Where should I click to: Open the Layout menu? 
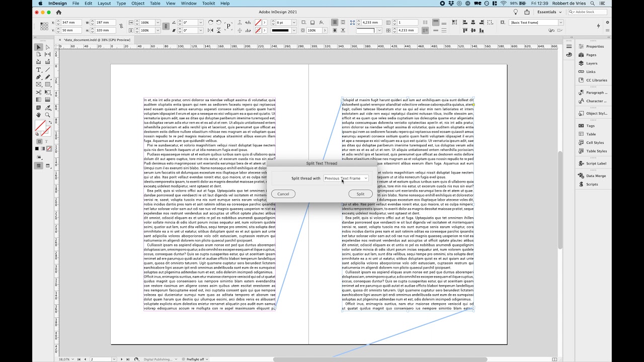(104, 4)
